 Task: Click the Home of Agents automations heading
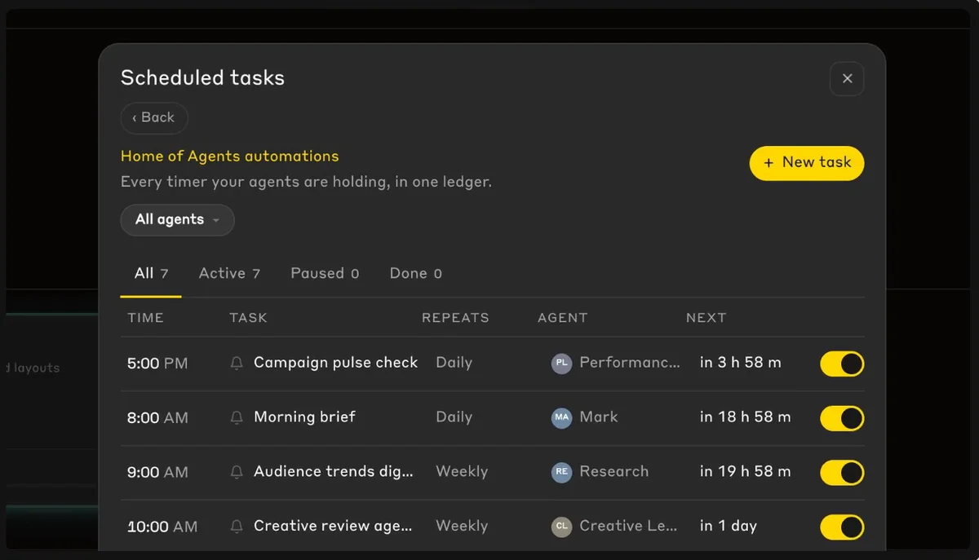point(229,157)
